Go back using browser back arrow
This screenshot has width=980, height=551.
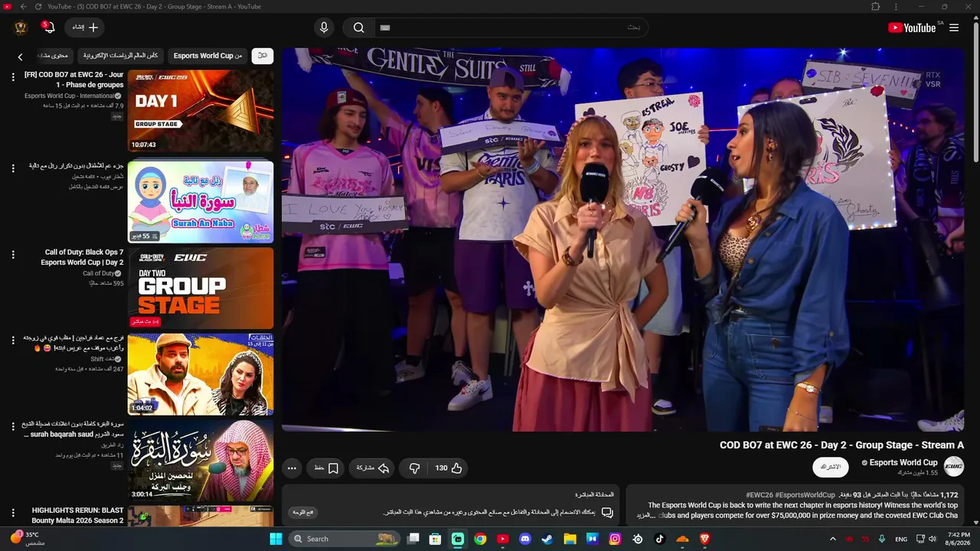pyautogui.click(x=23, y=7)
